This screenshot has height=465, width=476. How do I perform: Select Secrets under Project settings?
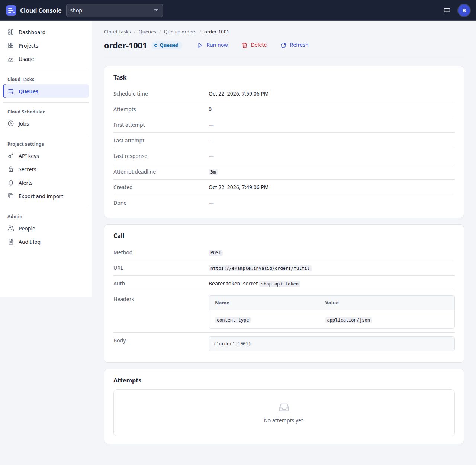pos(46,169)
